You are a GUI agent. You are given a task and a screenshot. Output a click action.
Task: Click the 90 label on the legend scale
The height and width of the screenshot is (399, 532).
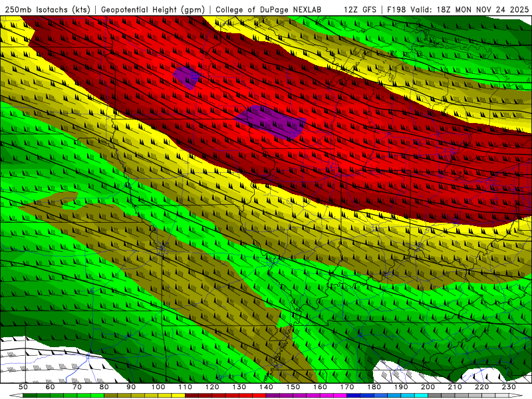tap(131, 387)
